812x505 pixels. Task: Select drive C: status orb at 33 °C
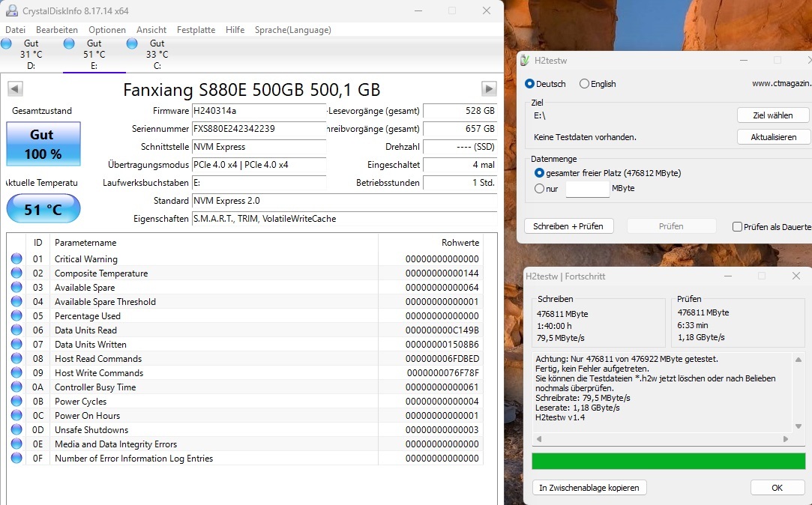click(x=132, y=43)
